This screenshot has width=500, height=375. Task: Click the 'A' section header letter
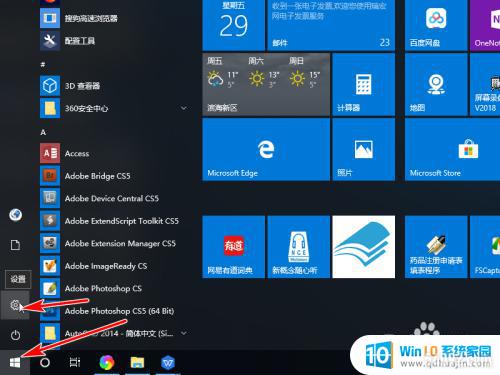point(43,132)
